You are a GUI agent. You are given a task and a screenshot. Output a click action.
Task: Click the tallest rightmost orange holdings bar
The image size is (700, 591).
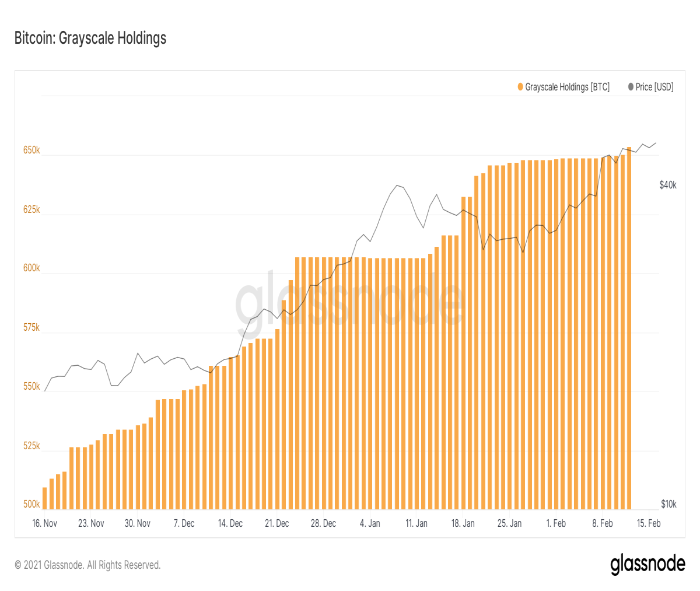click(629, 328)
